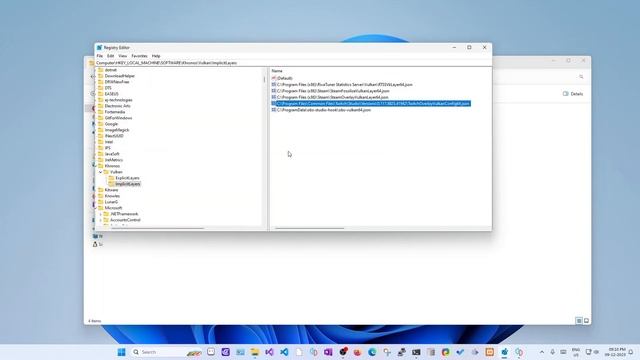Select the JavaSoft key

(112, 154)
